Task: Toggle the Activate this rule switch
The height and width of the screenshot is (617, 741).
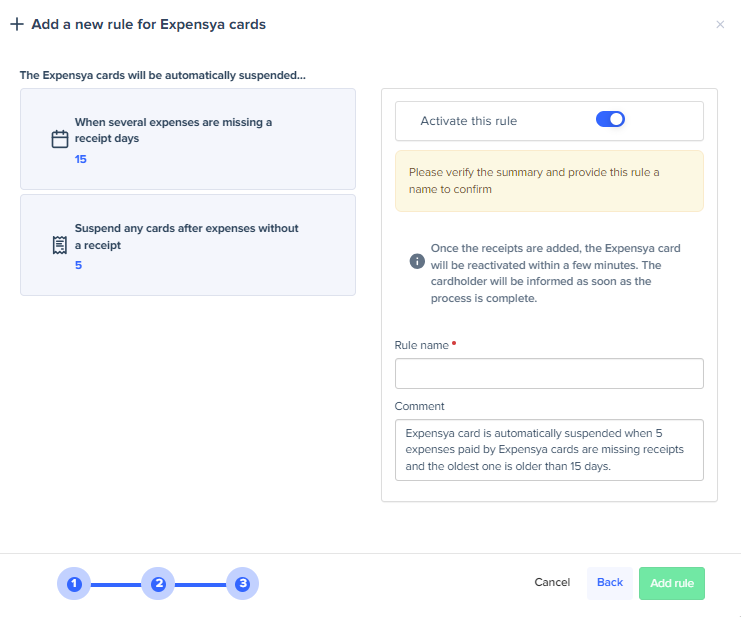Action: coord(610,120)
